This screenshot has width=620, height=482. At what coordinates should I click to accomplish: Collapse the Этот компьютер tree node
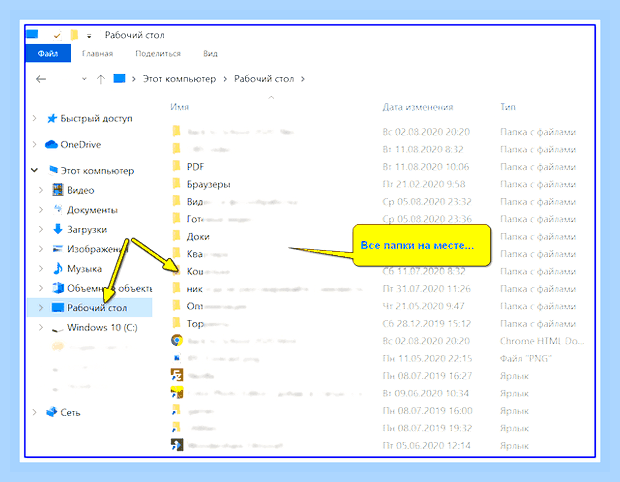pos(34,170)
